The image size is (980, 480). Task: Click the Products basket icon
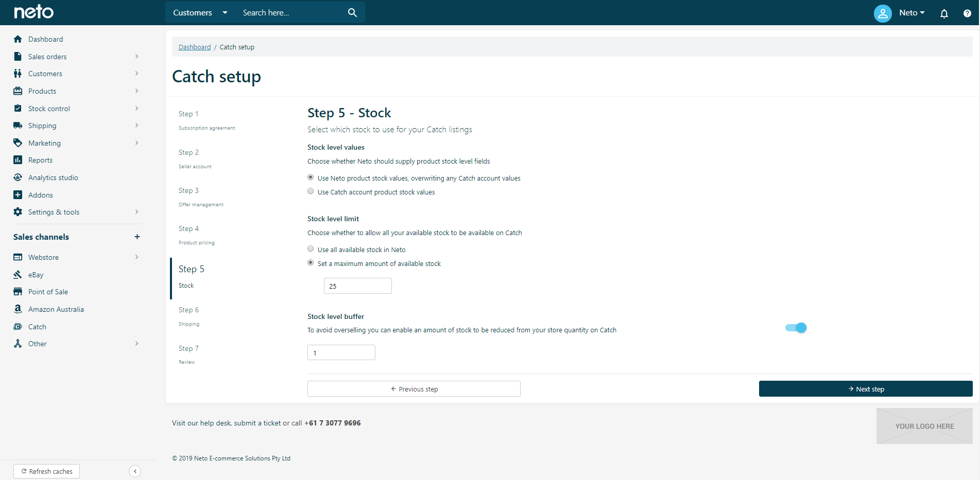tap(18, 91)
